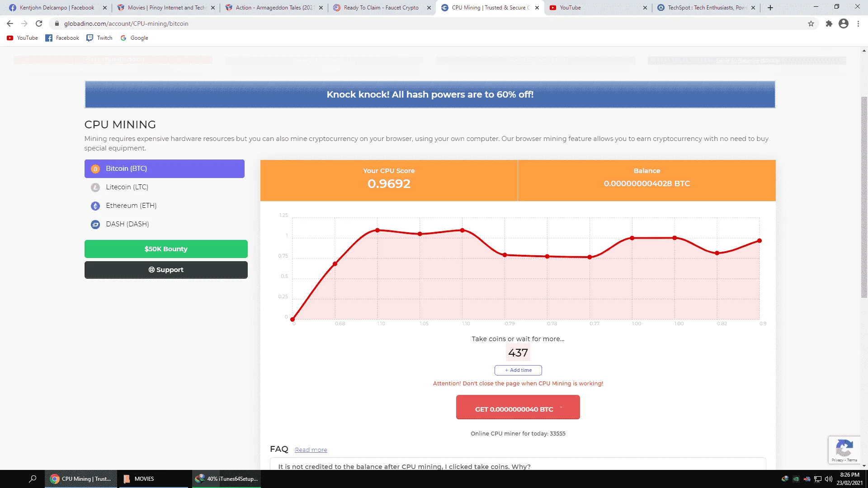Image resolution: width=868 pixels, height=488 pixels.
Task: Expand the FAQ about CPU mining not credited
Action: click(518, 465)
